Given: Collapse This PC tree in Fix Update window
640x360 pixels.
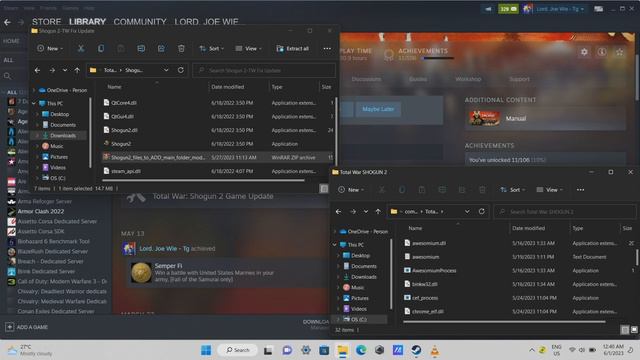Looking at the screenshot, I should point(34,104).
